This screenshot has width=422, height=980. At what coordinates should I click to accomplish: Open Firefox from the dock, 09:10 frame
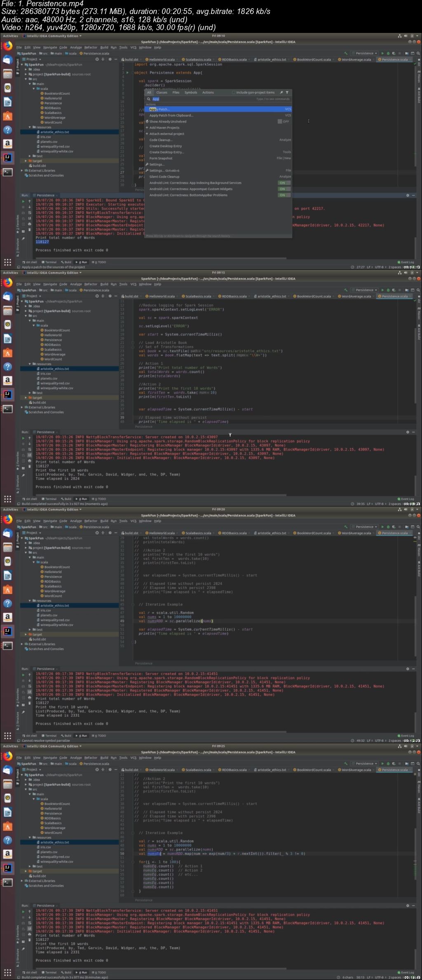coord(7,47)
